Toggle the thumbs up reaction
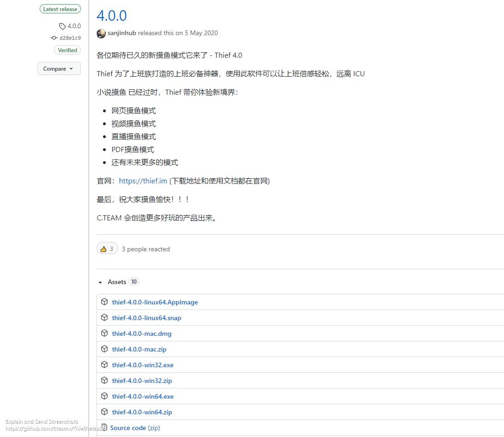 coord(107,248)
